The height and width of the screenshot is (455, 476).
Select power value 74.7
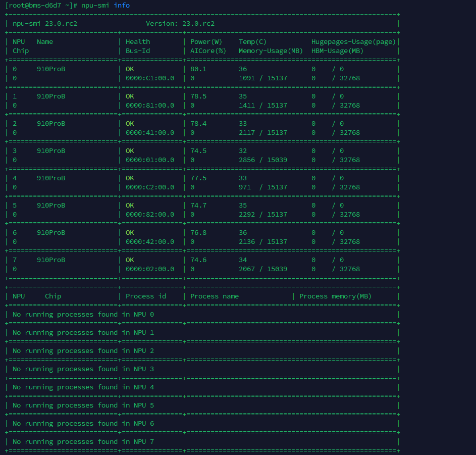pos(198,206)
